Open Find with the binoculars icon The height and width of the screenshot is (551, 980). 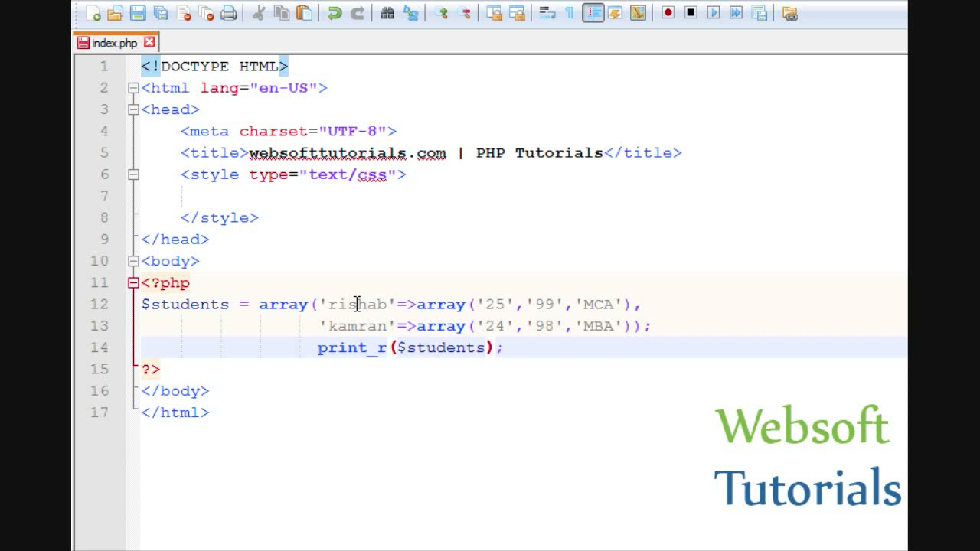tap(387, 13)
